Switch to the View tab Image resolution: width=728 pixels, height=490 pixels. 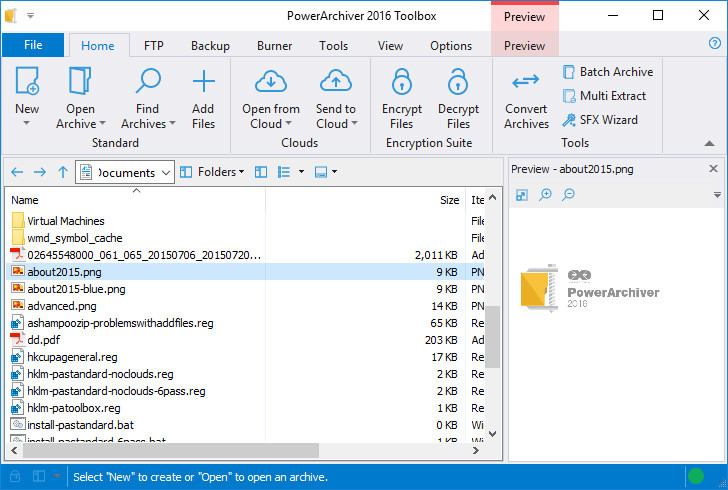click(x=390, y=46)
